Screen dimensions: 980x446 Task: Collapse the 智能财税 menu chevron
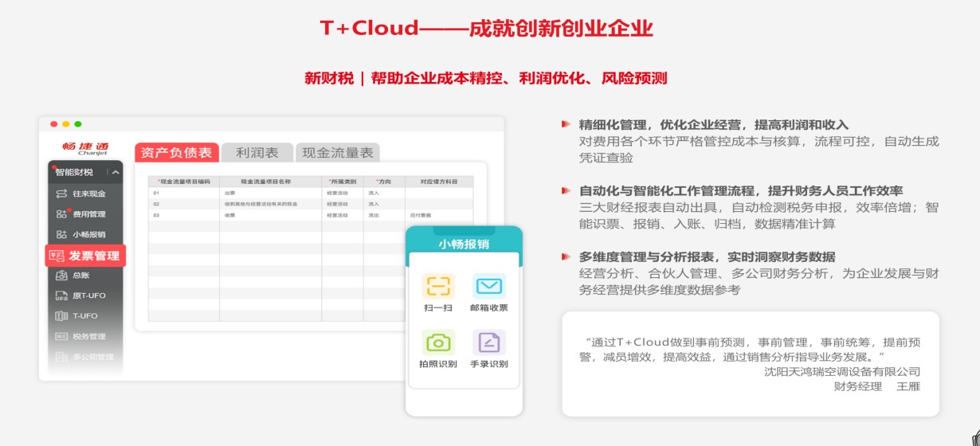click(x=116, y=172)
